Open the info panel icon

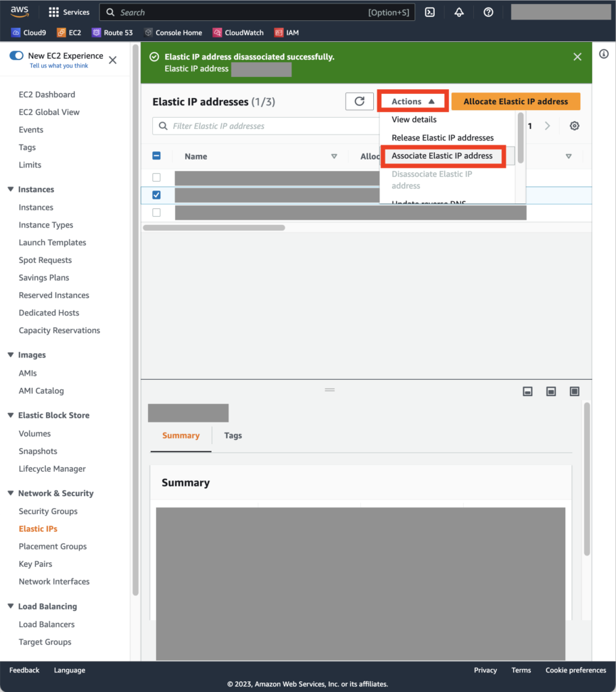click(604, 54)
